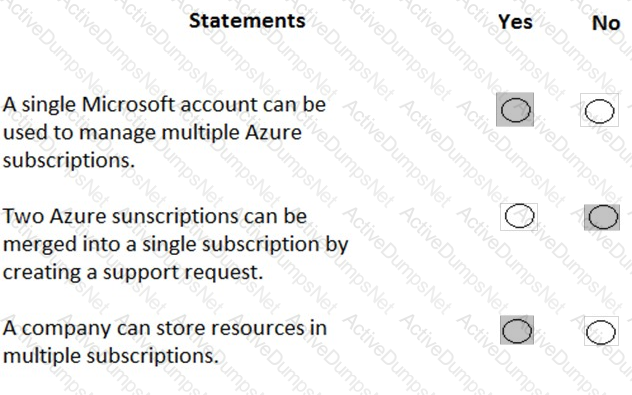Click the word "subscriptions." ending first statement

coord(69,160)
